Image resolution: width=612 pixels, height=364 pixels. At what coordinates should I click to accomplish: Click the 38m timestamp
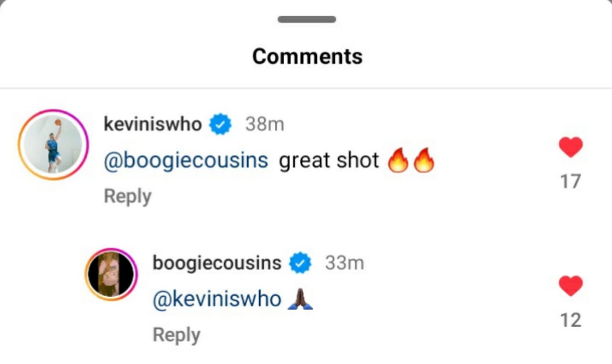pyautogui.click(x=264, y=125)
